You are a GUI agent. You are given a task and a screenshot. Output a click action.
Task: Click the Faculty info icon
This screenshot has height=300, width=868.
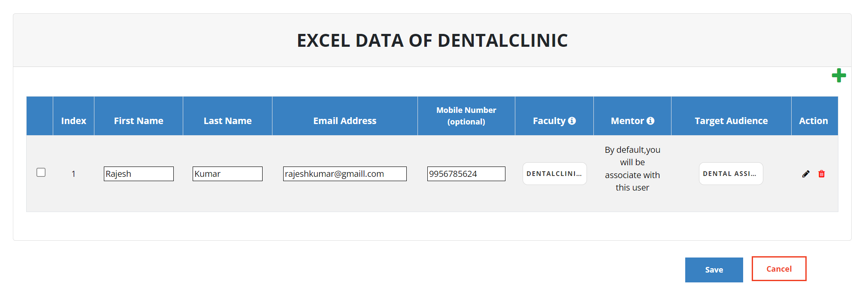pos(572,121)
